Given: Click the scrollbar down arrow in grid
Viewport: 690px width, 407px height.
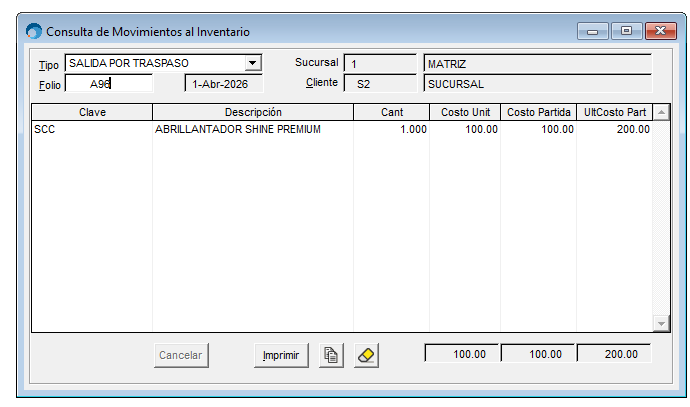Looking at the screenshot, I should (661, 323).
